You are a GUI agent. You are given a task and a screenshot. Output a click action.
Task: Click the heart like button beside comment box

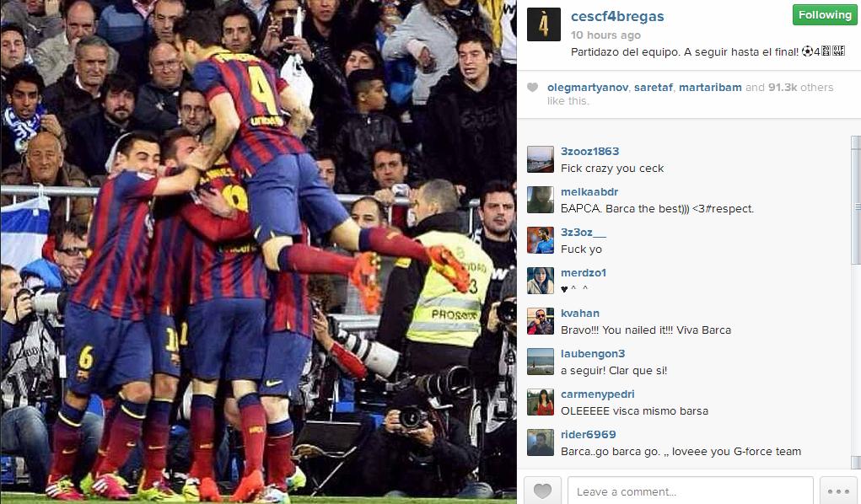(542, 491)
